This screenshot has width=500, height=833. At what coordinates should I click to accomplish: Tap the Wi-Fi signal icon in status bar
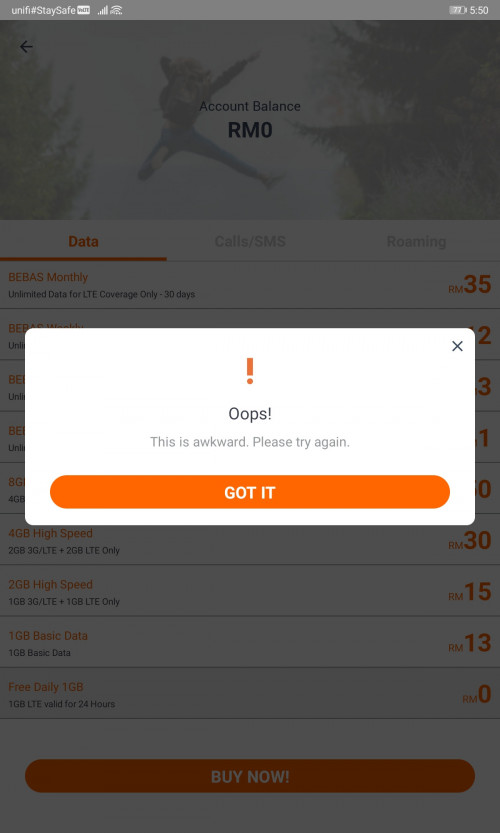[x=116, y=10]
